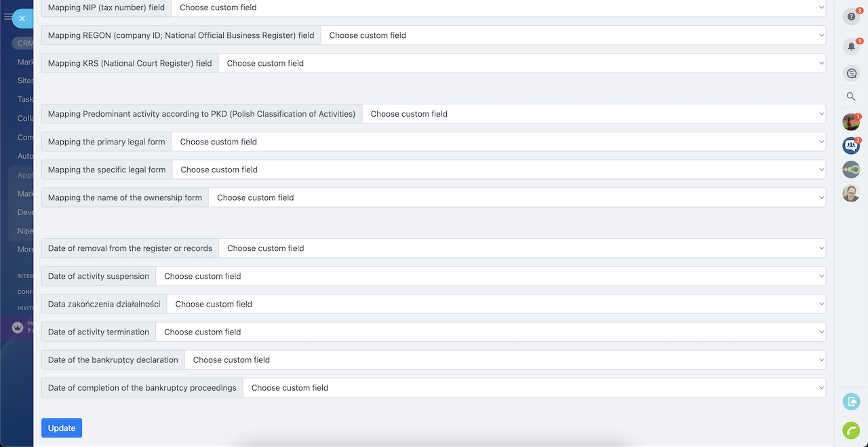Open the Mapping NIP tax number dropdown
This screenshot has width=868, height=447.
[498, 7]
